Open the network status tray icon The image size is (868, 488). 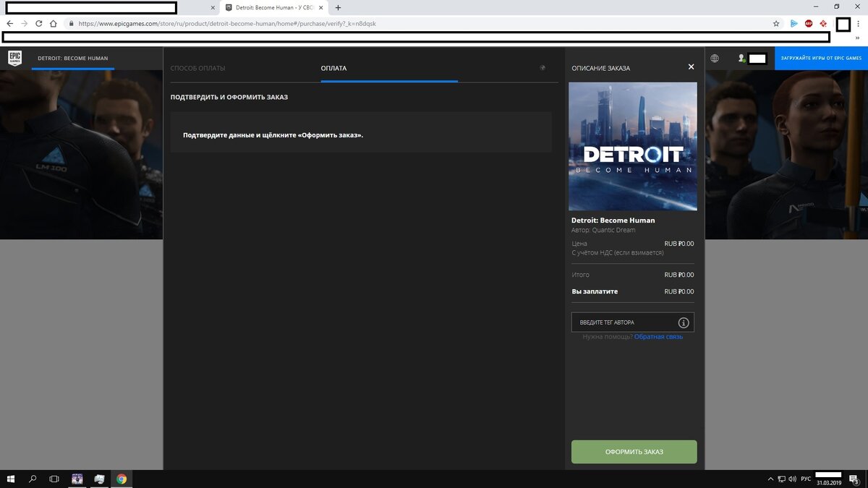point(781,479)
